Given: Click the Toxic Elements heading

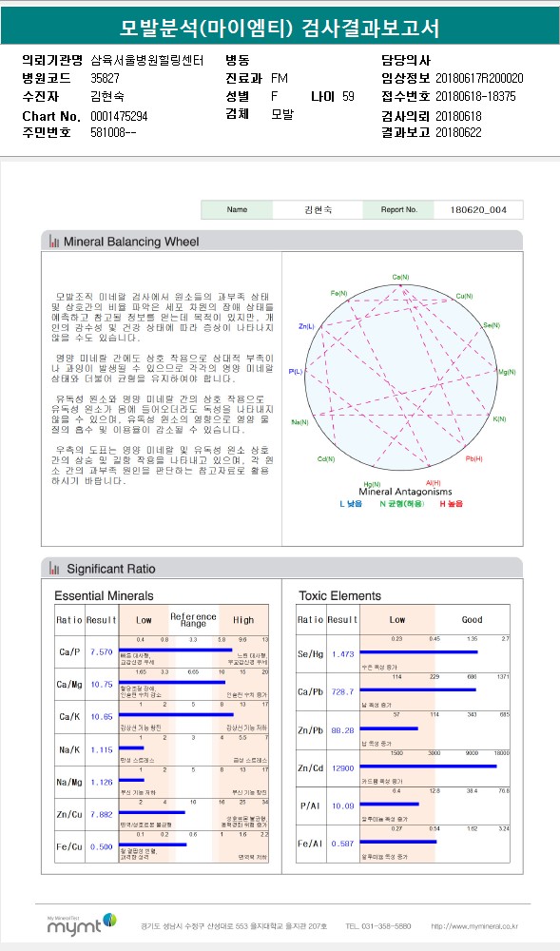Looking at the screenshot, I should (340, 595).
